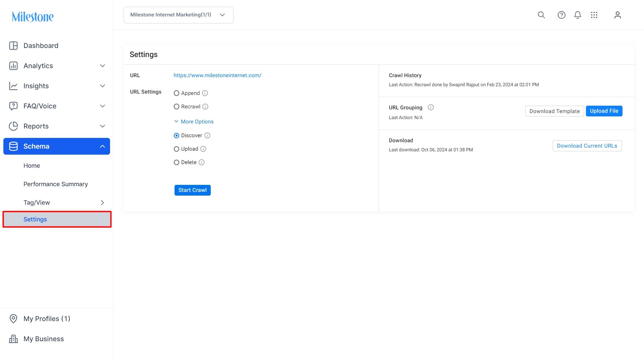The height and width of the screenshot is (362, 644).
Task: Open the Milestone Internet Marketing profile dropdown
Action: (179, 15)
